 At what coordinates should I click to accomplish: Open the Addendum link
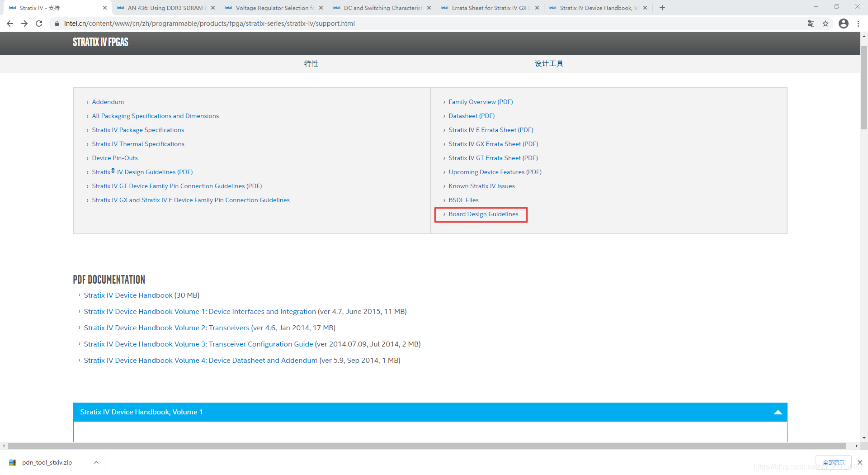(108, 102)
